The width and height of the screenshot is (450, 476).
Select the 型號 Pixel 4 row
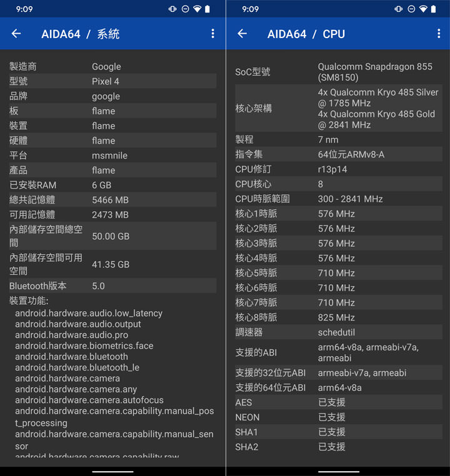tap(112, 81)
